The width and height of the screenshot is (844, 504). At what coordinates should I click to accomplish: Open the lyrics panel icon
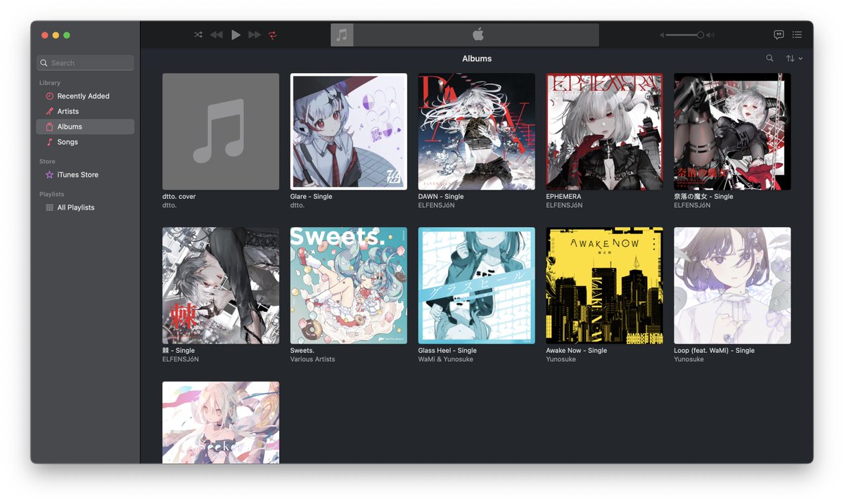779,34
